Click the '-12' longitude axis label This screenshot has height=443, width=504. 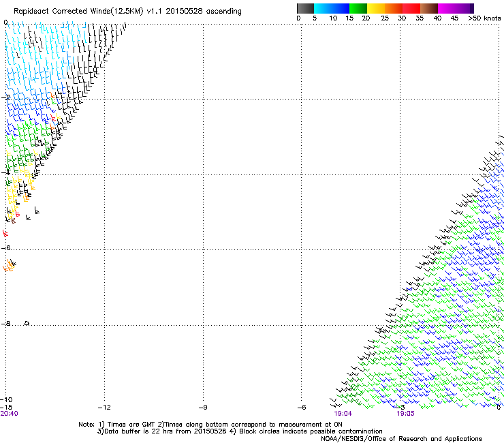[104, 408]
